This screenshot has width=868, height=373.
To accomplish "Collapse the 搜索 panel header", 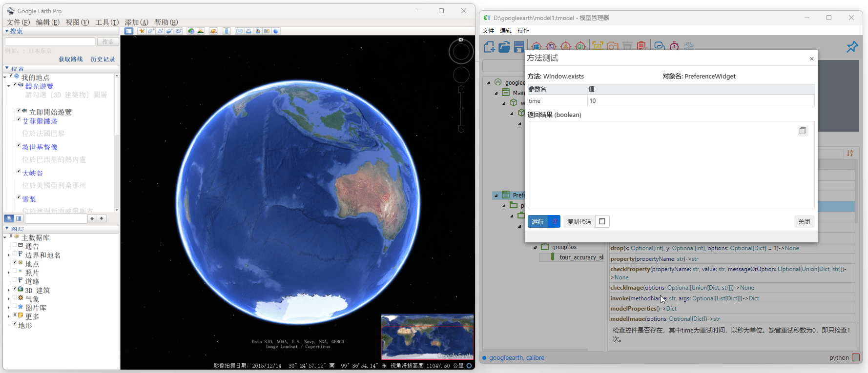I will [61, 31].
